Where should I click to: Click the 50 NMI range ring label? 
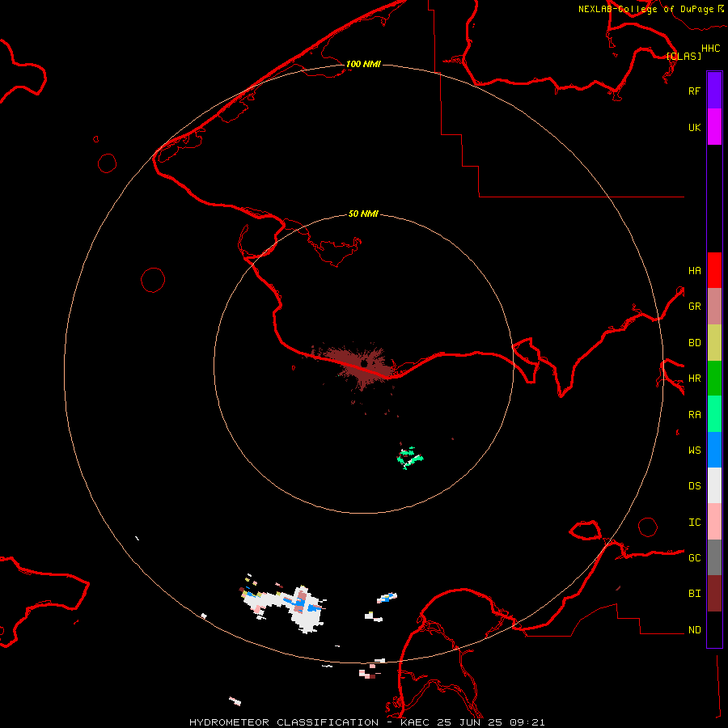pos(363,214)
